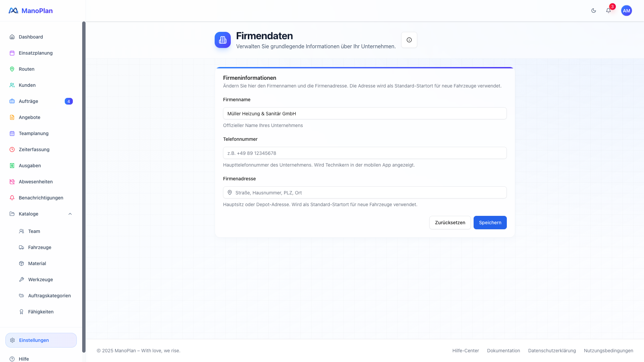Open AM user avatar menu
The width and height of the screenshot is (644, 362).
pos(626,11)
